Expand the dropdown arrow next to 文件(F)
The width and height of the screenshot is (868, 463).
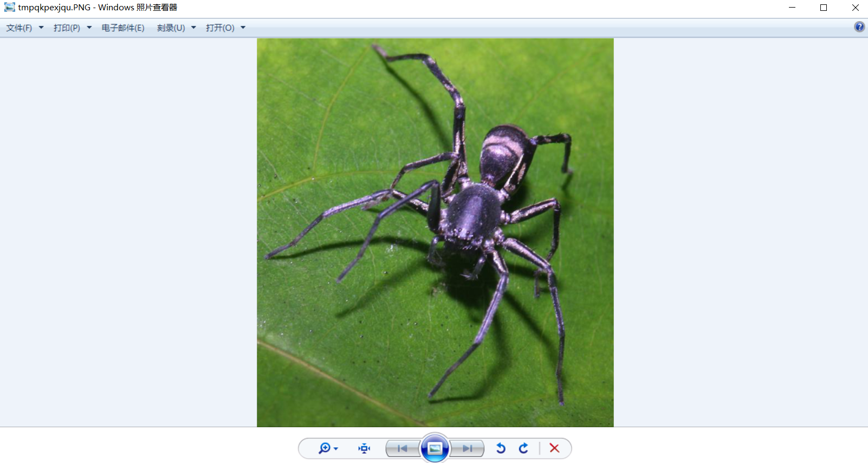[41, 28]
